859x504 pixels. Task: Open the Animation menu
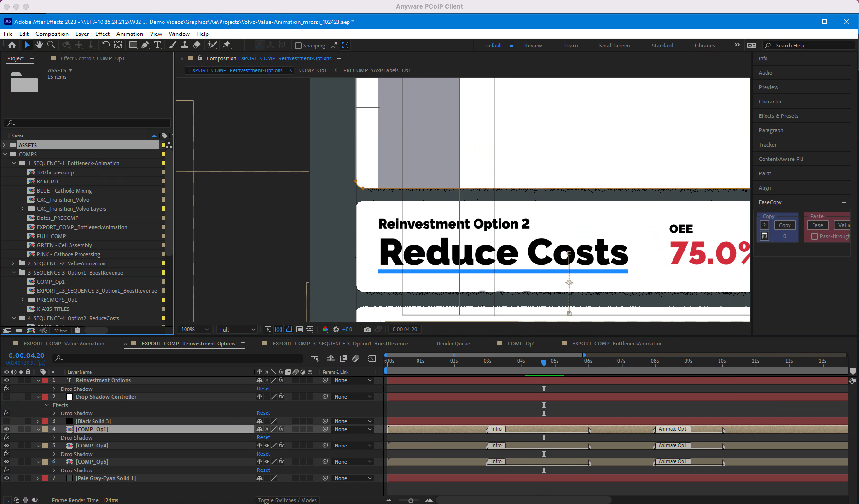[x=129, y=34]
